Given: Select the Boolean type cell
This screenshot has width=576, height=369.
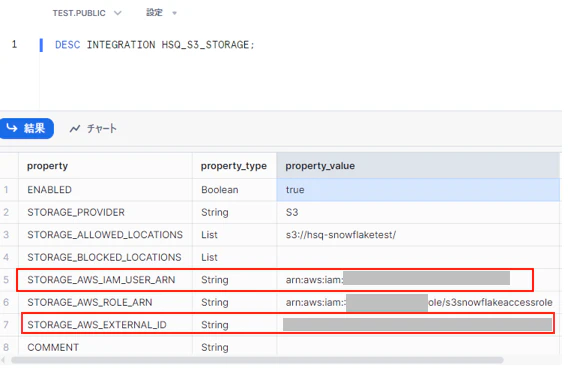Looking at the screenshot, I should coord(234,190).
